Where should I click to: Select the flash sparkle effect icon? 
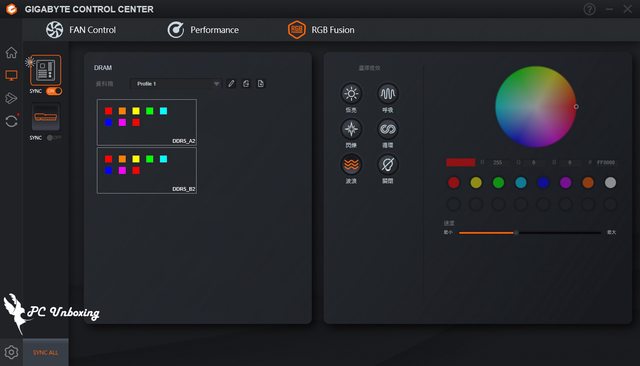[351, 129]
